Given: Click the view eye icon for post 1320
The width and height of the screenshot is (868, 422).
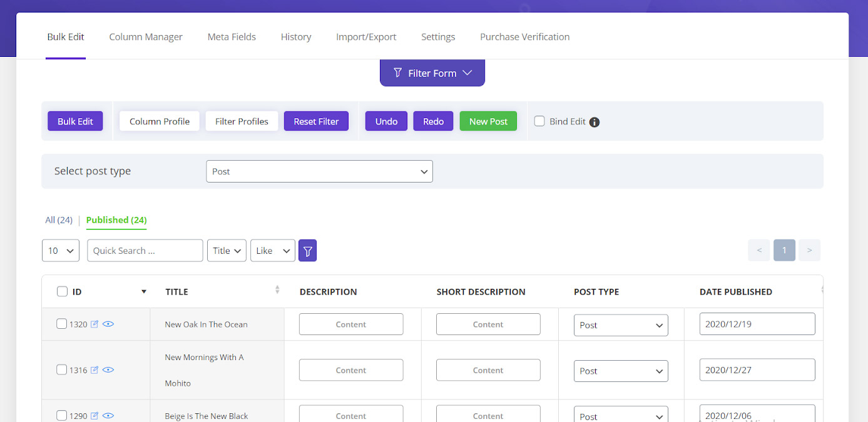Looking at the screenshot, I should point(108,324).
